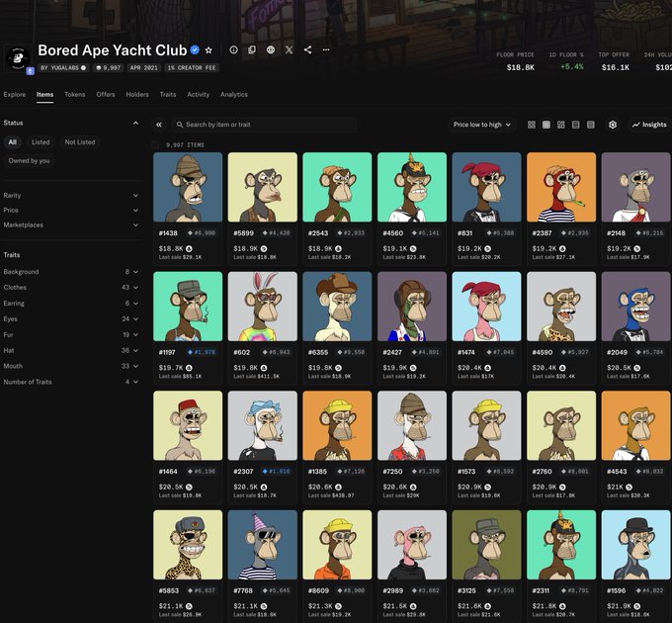Image resolution: width=672 pixels, height=623 pixels.
Task: Open the Analytics tab
Action: click(x=234, y=94)
